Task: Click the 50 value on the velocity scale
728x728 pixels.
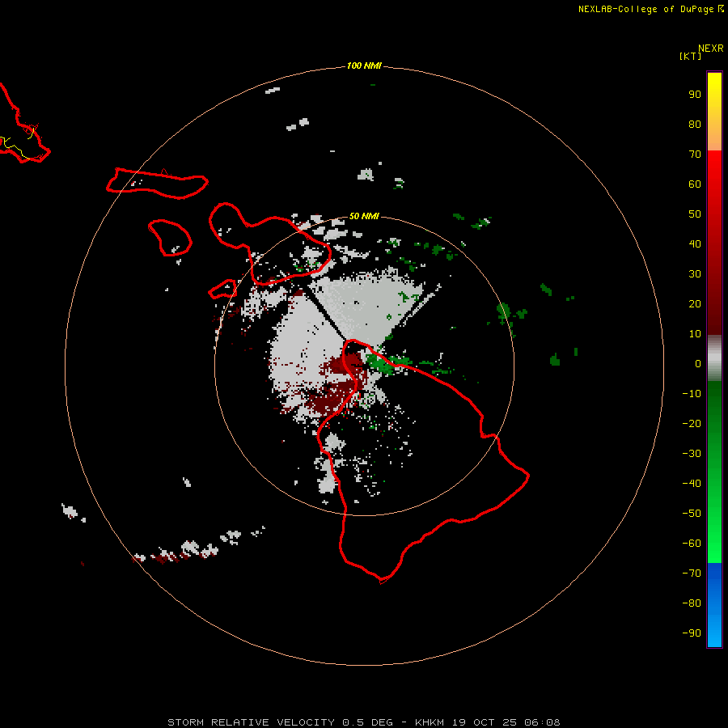Action: click(695, 214)
